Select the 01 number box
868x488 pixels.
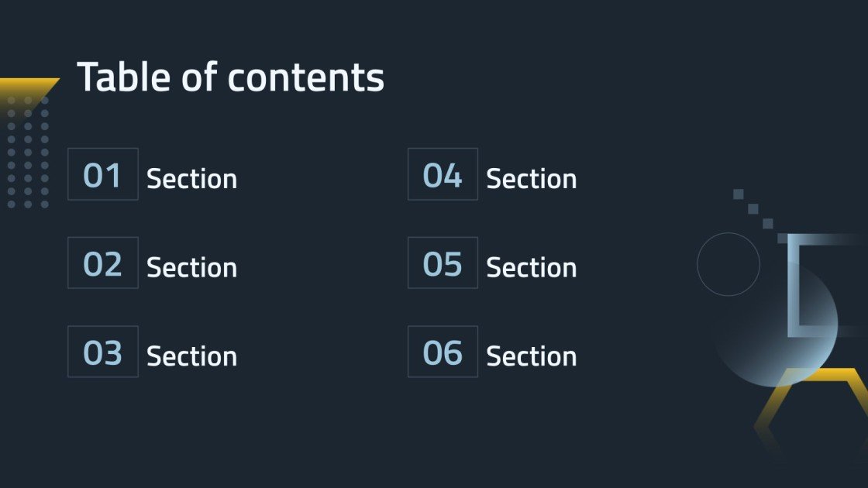tap(103, 175)
